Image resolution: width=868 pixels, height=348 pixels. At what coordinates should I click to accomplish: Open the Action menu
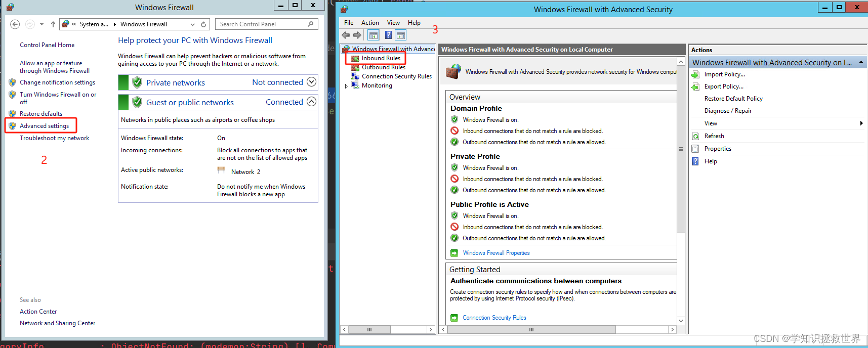pos(370,23)
